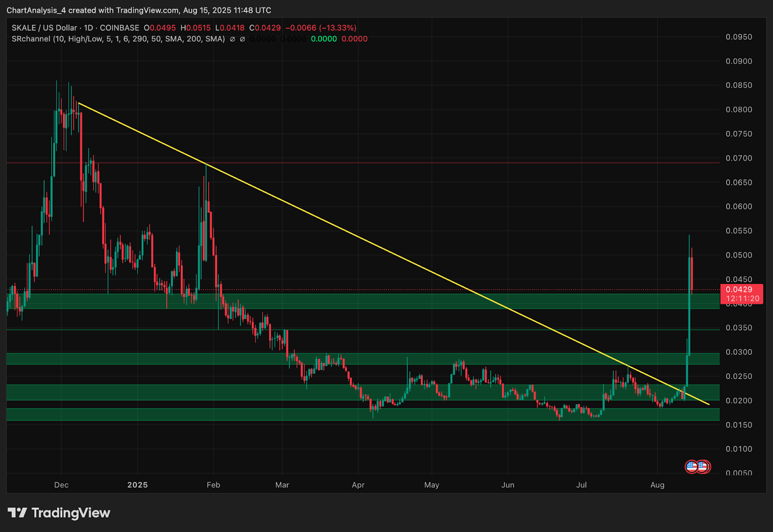Click the 0.0550 price axis label

(x=739, y=231)
